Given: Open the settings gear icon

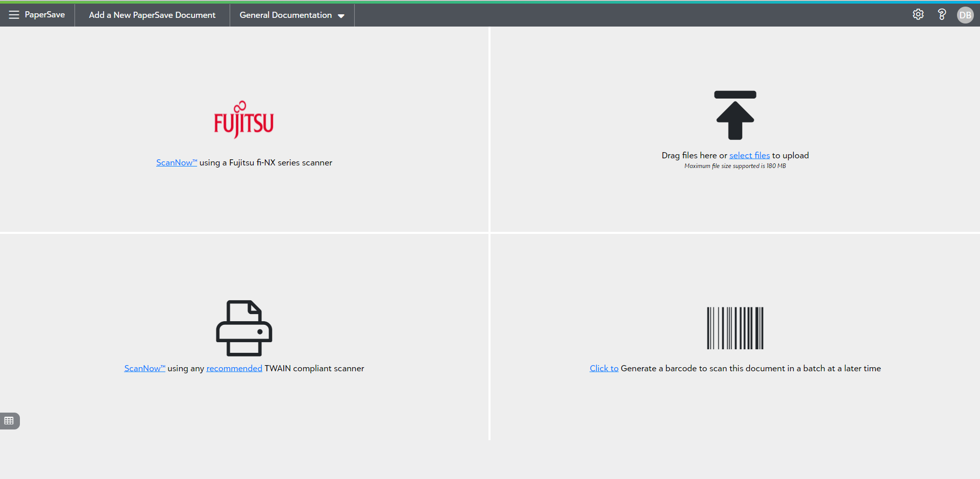Looking at the screenshot, I should click(918, 15).
